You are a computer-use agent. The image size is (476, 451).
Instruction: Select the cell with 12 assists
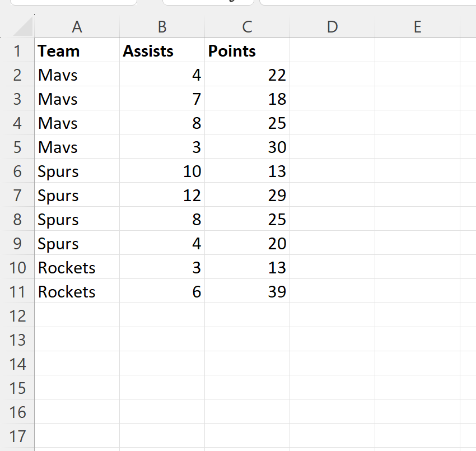click(x=162, y=196)
